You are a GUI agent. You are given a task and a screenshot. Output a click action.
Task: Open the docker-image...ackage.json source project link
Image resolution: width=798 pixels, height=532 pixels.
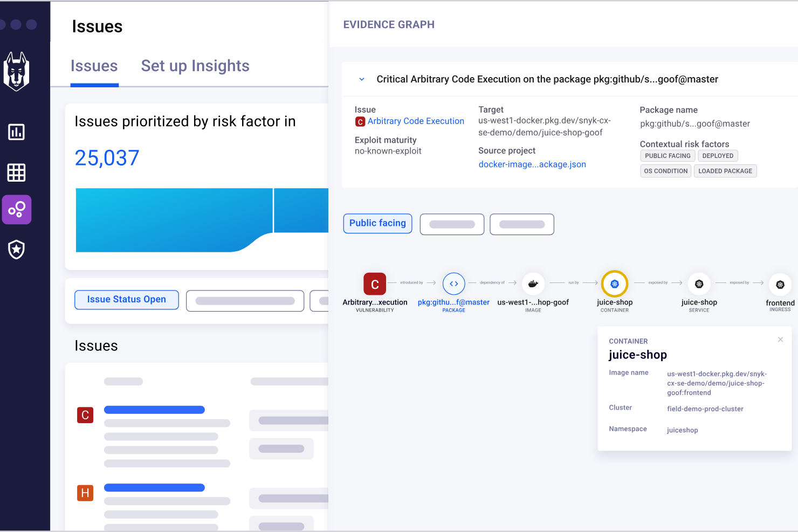pos(532,164)
